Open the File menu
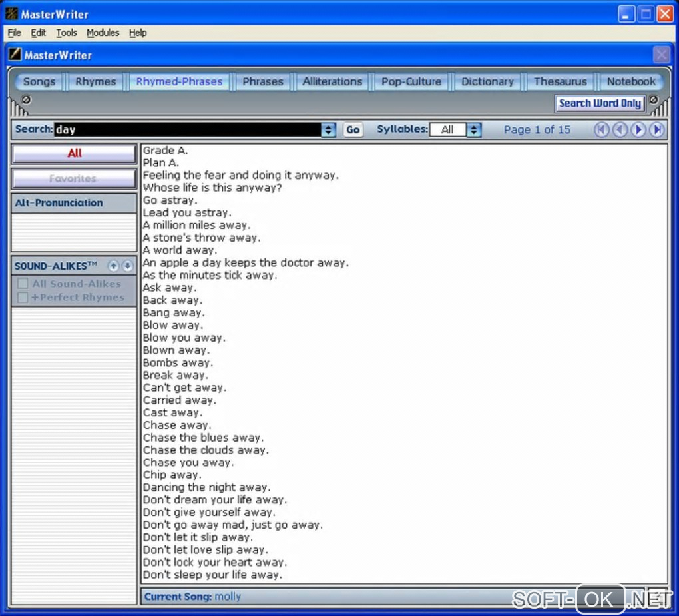 [14, 33]
